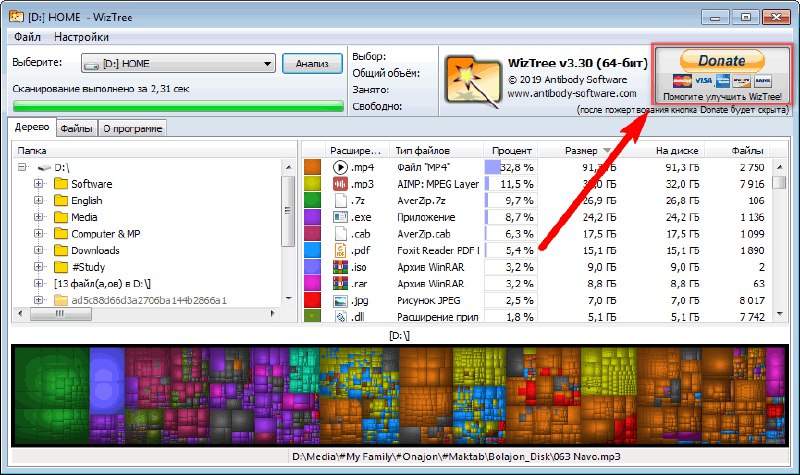
Task: Click the Анализ button
Action: click(312, 63)
